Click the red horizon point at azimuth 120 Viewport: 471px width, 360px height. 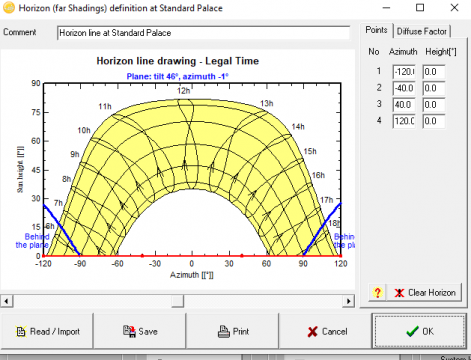click(340, 256)
